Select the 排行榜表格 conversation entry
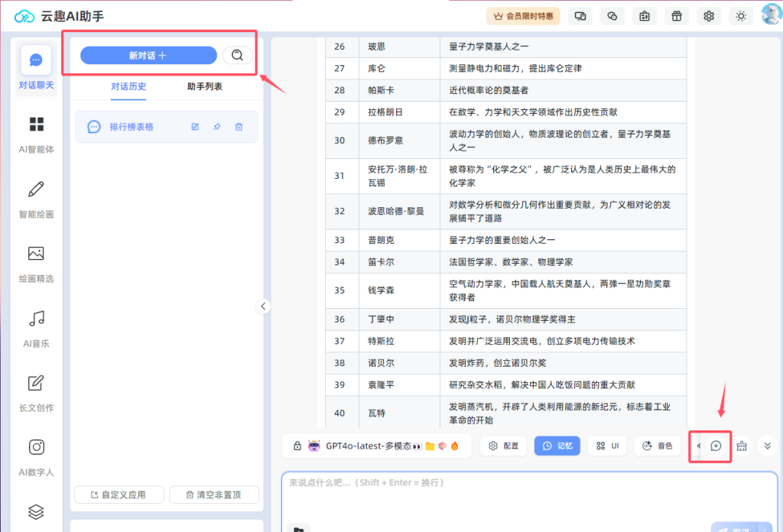The width and height of the screenshot is (783, 532). click(167, 127)
